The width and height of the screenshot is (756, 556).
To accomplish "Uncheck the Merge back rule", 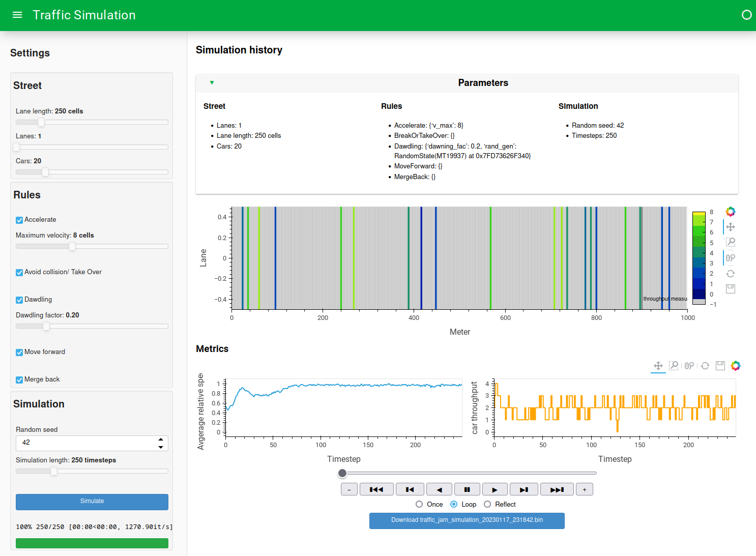I will (x=19, y=380).
